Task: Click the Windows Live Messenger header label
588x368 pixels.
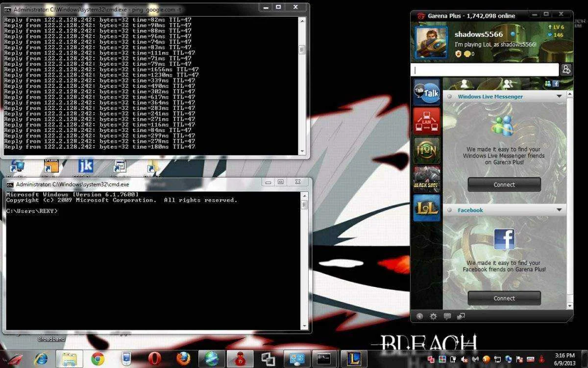Action: [x=490, y=97]
